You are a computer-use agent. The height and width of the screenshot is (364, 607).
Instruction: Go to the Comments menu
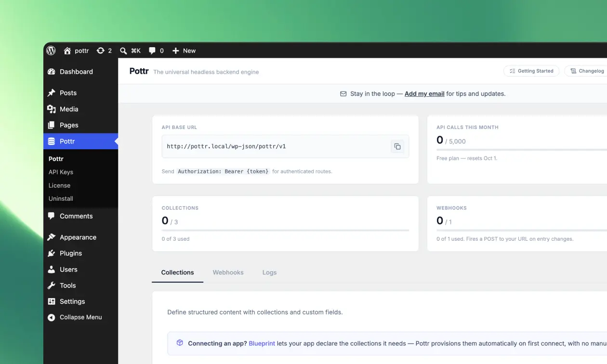tap(80, 216)
